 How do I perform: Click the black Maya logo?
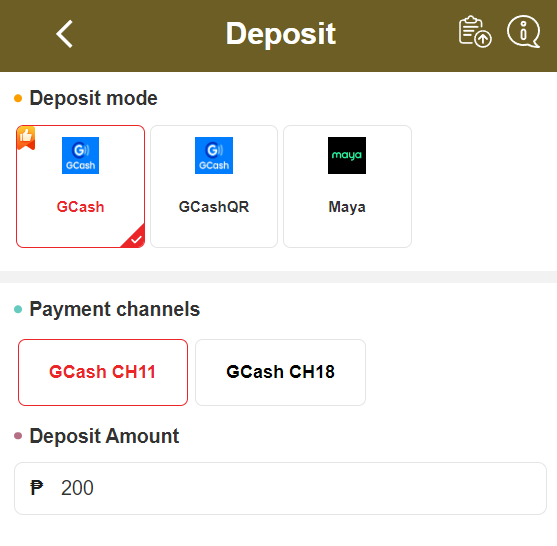[x=347, y=155]
